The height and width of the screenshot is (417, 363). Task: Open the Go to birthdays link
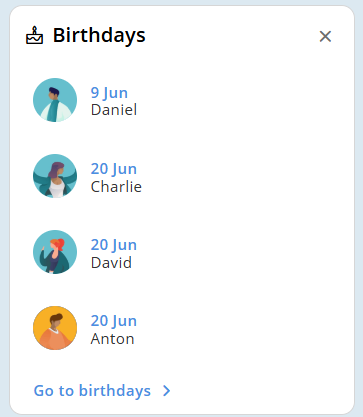point(92,391)
